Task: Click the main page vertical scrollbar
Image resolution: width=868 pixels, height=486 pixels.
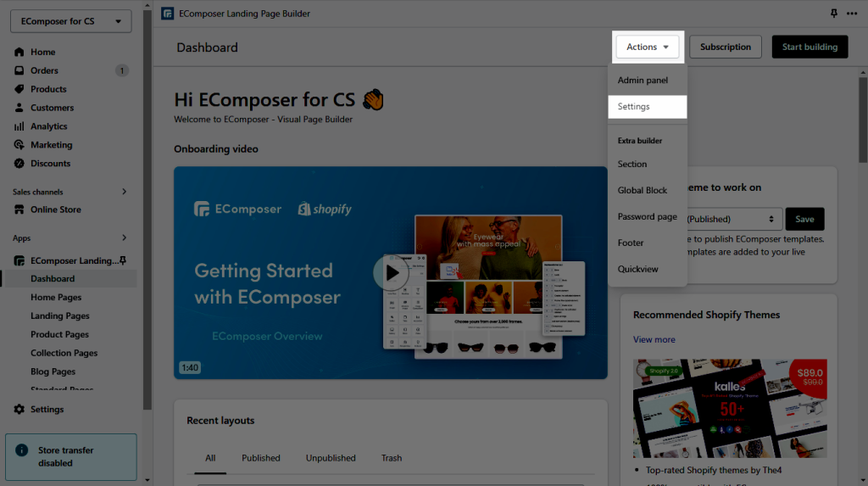Action: pos(863,120)
